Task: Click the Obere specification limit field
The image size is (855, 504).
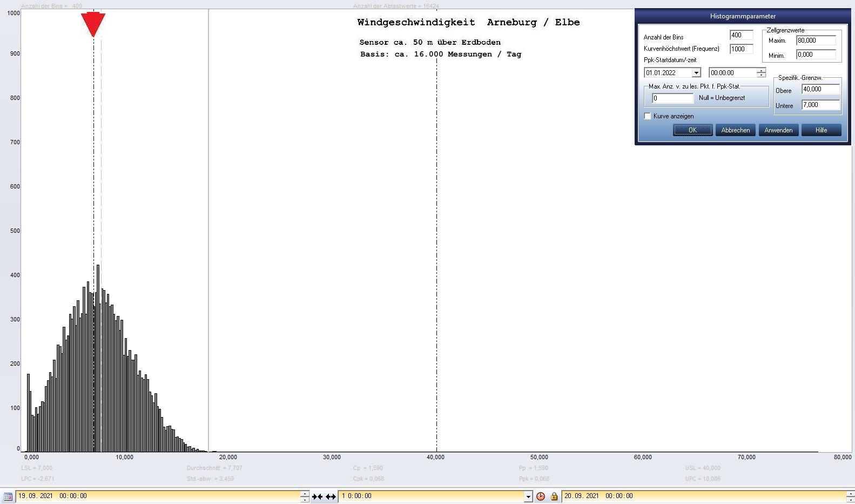Action: coord(820,90)
